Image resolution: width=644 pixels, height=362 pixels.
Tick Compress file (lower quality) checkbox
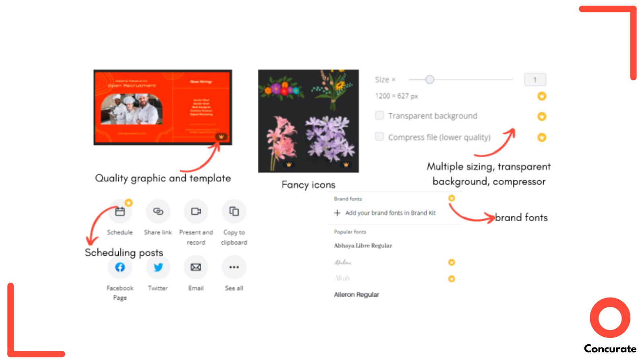tap(380, 137)
